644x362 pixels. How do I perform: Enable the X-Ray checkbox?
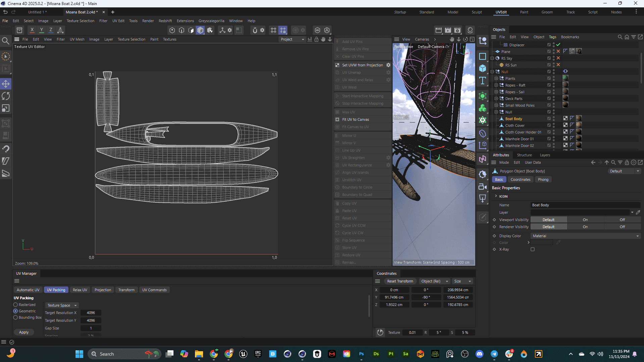533,249
